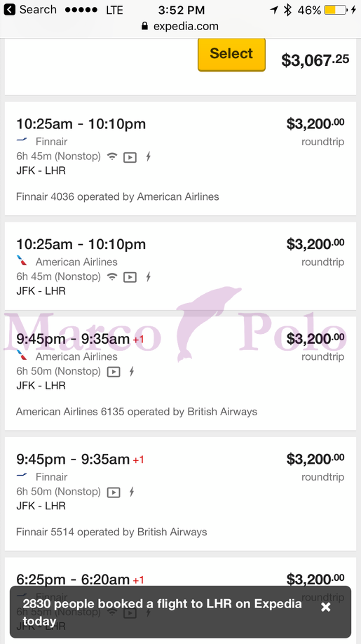361x644 pixels.
Task: Dismiss the LHR bookings notification banner
Action: 326,607
